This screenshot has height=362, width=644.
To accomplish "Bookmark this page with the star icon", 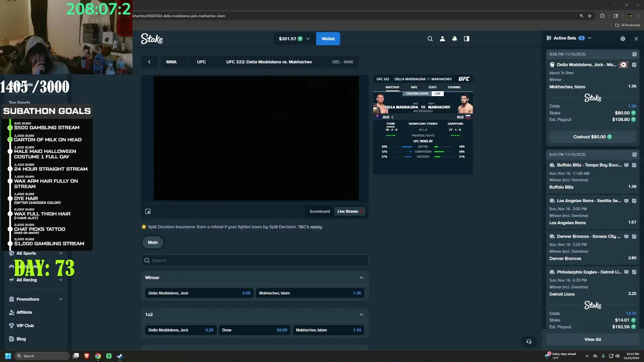I will pyautogui.click(x=590, y=16).
